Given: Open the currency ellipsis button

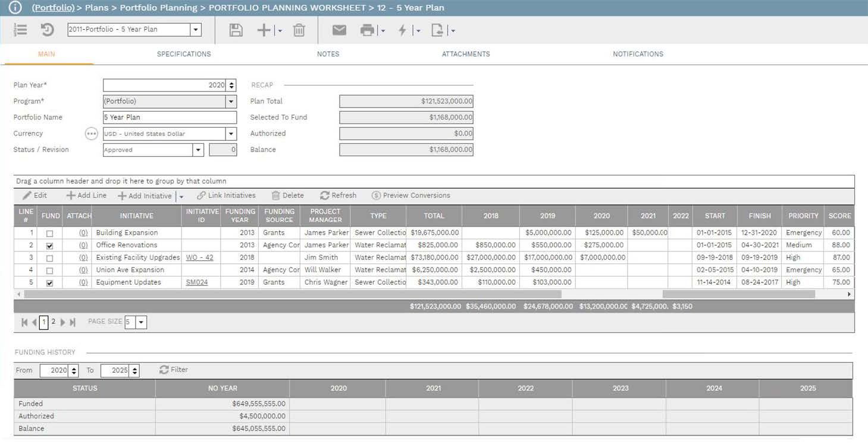Looking at the screenshot, I should 91,134.
